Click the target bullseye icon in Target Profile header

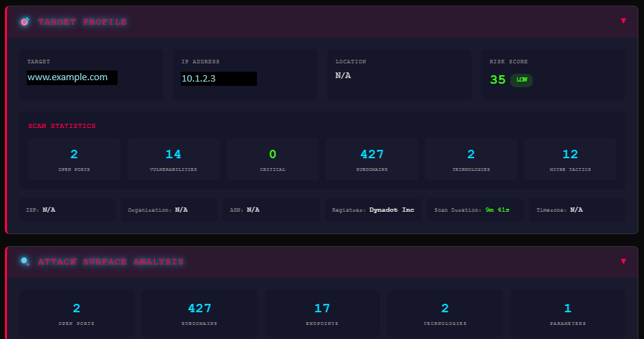click(x=25, y=22)
